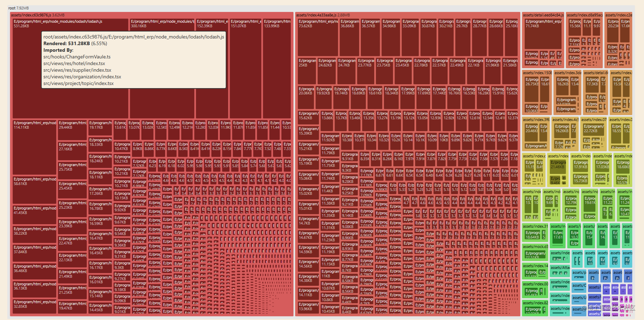
Task: Click the 30.21KB module block
Action: tap(446, 37)
